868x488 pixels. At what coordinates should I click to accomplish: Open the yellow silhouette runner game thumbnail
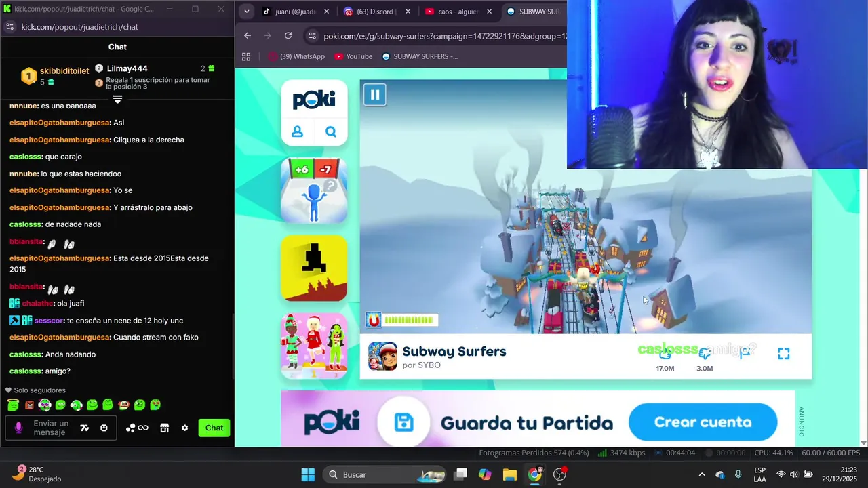(314, 268)
